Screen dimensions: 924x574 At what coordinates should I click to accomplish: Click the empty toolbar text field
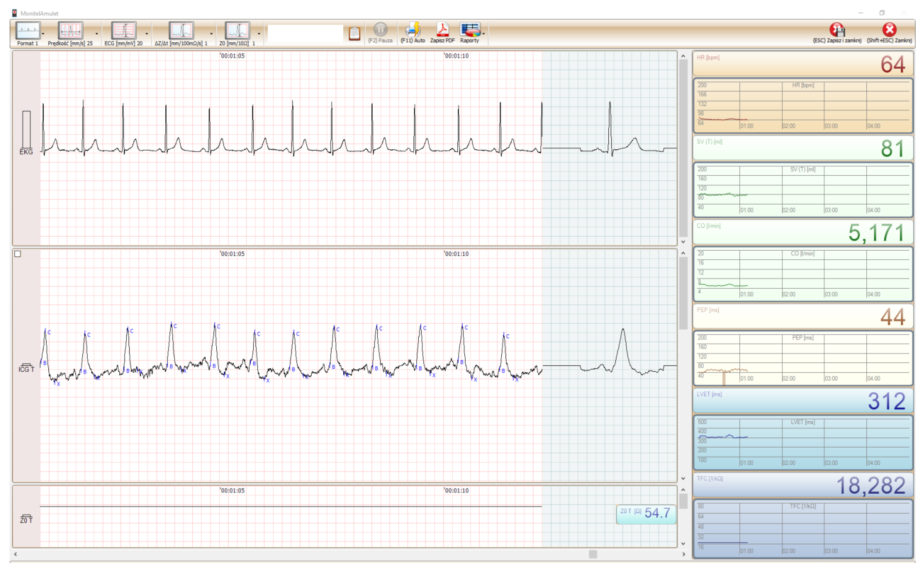(306, 34)
